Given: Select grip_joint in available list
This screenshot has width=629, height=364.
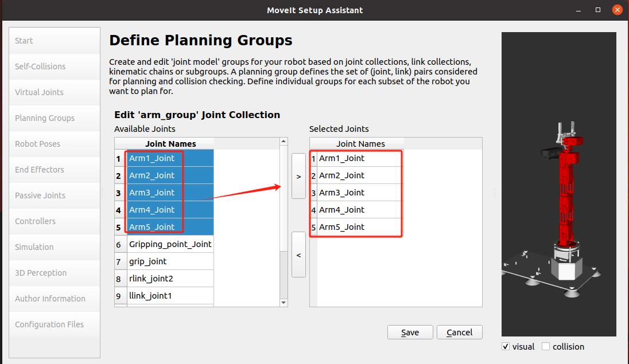Looking at the screenshot, I should (170, 261).
